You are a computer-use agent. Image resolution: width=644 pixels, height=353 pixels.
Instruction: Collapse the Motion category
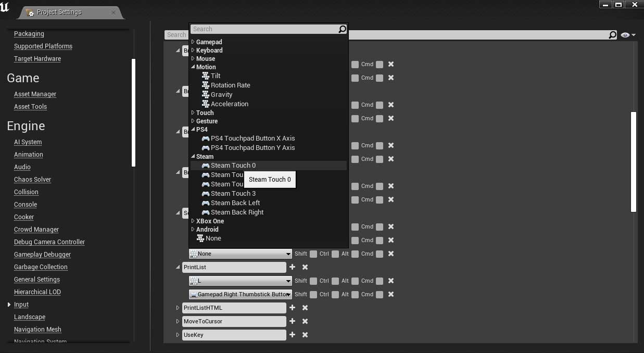click(193, 67)
